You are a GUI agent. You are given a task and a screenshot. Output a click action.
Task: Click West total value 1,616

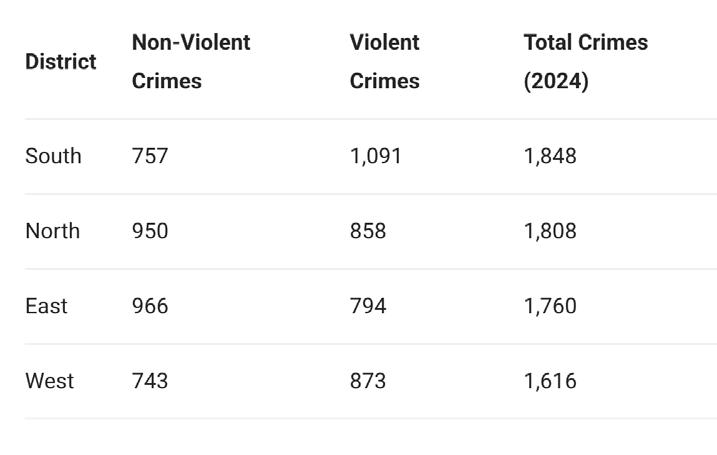click(550, 381)
